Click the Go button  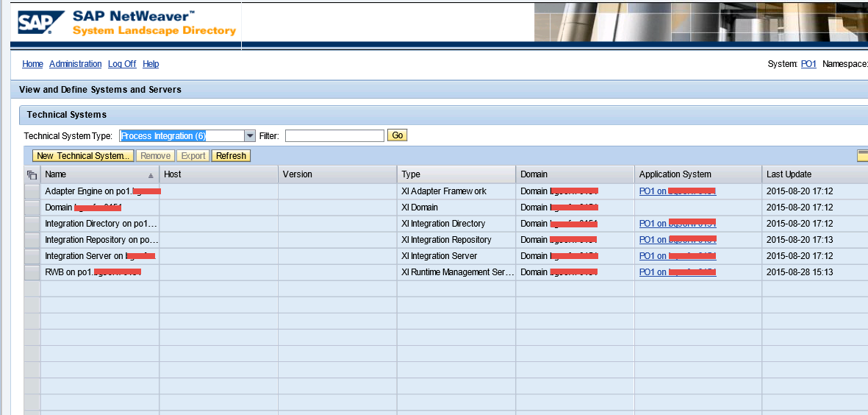pyautogui.click(x=397, y=135)
